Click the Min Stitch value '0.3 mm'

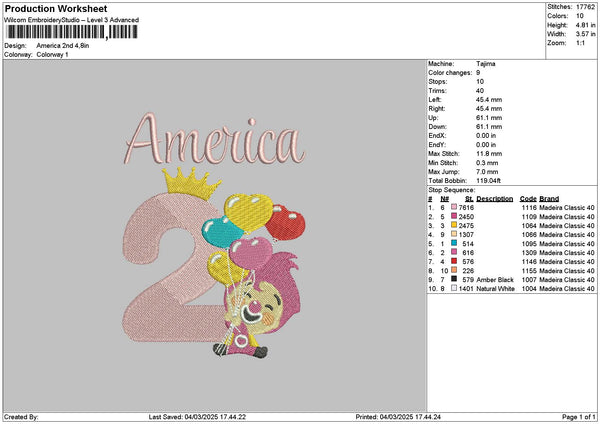[487, 163]
